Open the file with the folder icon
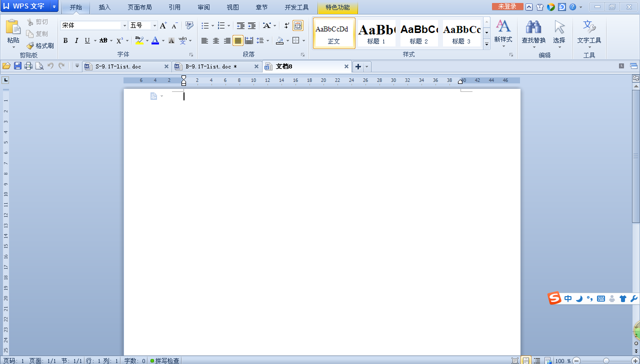Image resolution: width=640 pixels, height=364 pixels. pyautogui.click(x=6, y=66)
